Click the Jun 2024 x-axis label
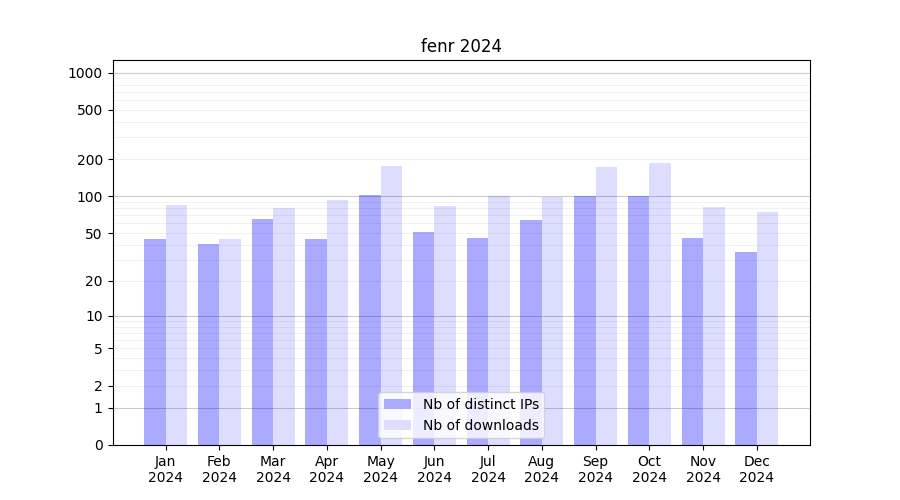900x500 pixels. (x=434, y=469)
